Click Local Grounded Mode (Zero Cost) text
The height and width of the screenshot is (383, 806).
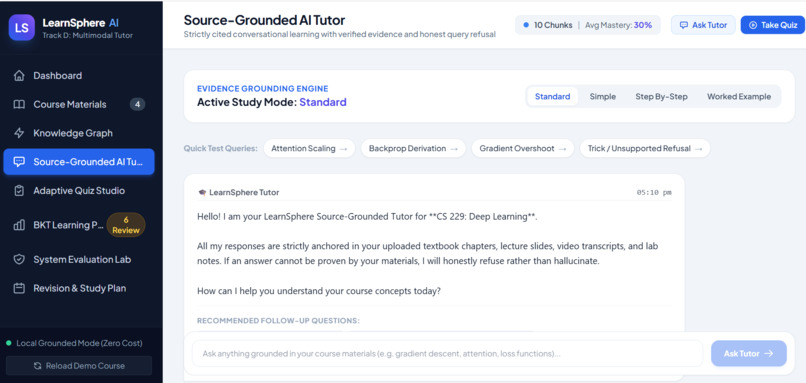coord(79,343)
